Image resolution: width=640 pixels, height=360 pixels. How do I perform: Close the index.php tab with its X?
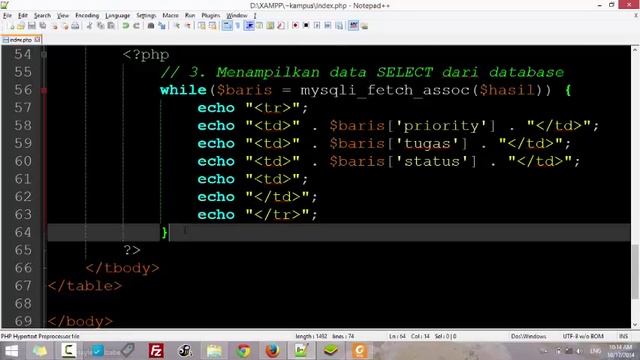pos(37,40)
